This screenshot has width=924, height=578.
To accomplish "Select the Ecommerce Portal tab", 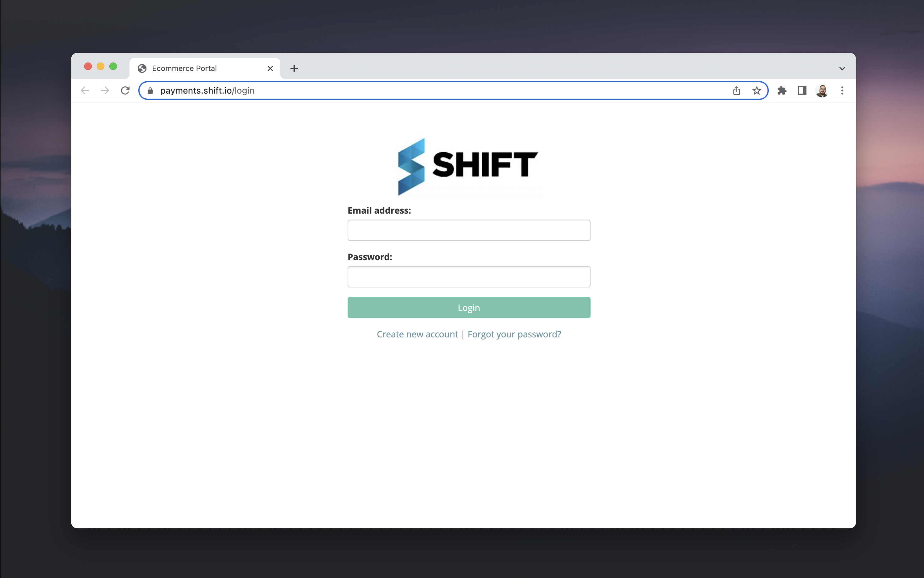I will click(184, 68).
